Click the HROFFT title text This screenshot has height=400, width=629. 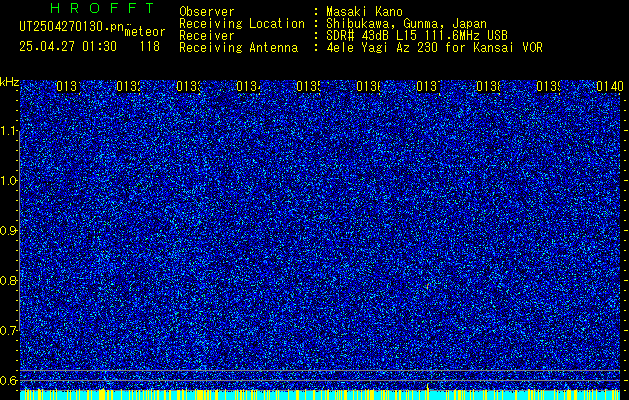point(102,8)
